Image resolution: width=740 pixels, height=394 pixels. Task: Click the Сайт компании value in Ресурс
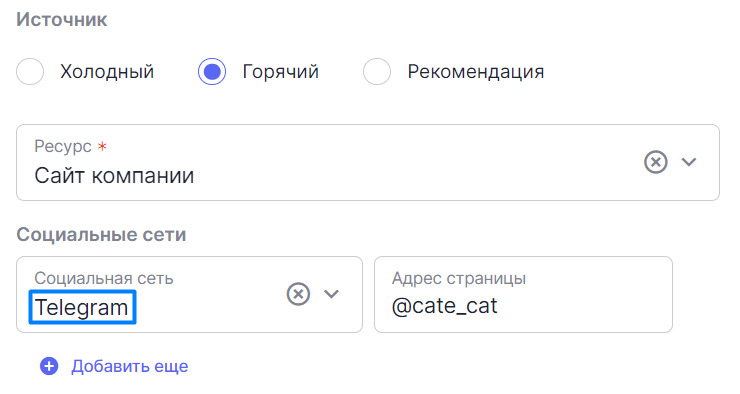click(114, 176)
